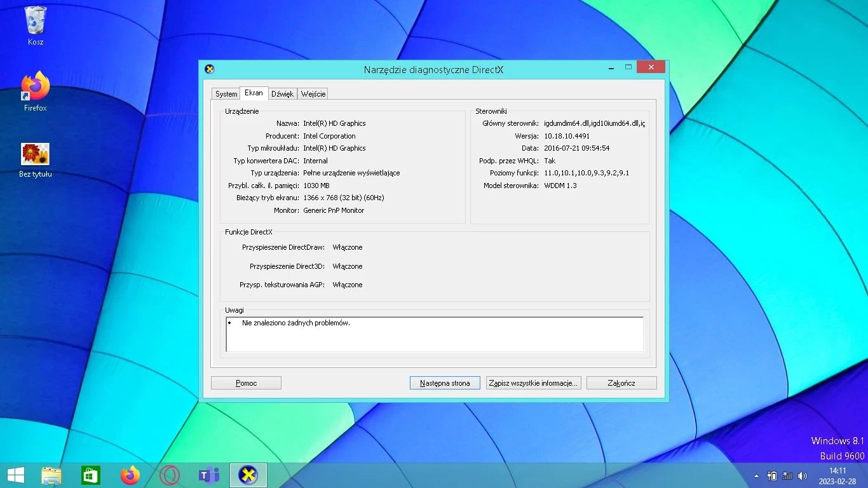Select the Ekran tab
Image resolution: width=868 pixels, height=488 pixels.
coord(254,93)
